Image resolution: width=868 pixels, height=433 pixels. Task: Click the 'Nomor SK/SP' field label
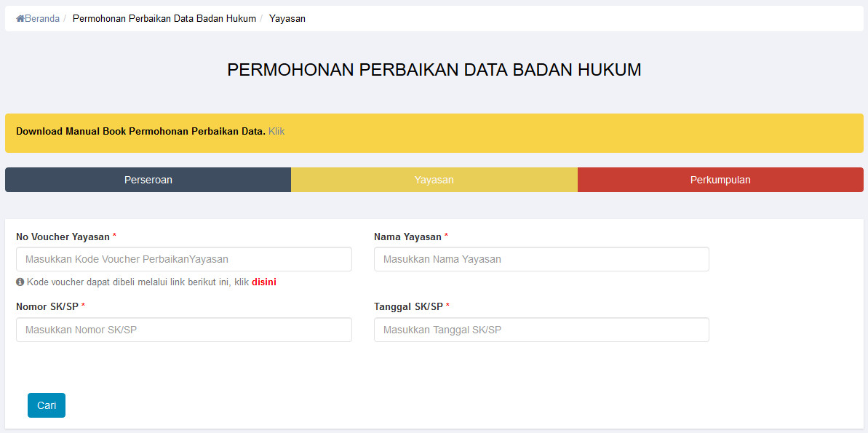pos(47,306)
